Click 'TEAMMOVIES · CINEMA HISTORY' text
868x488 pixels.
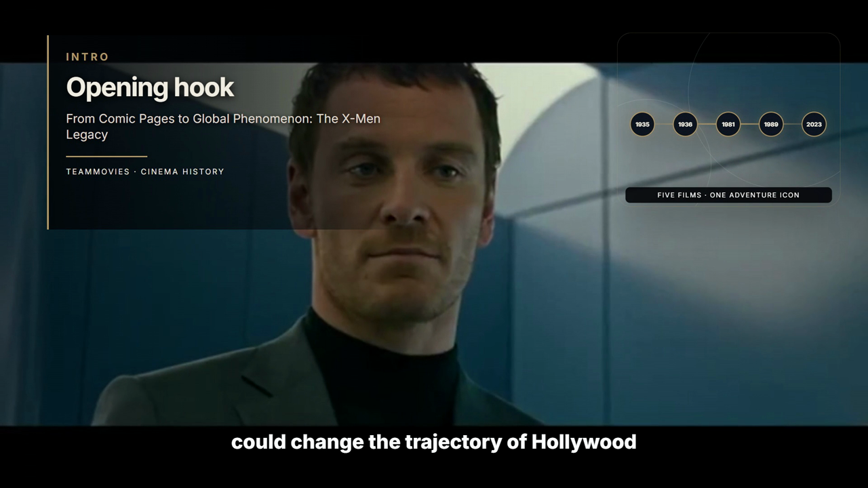click(x=145, y=171)
